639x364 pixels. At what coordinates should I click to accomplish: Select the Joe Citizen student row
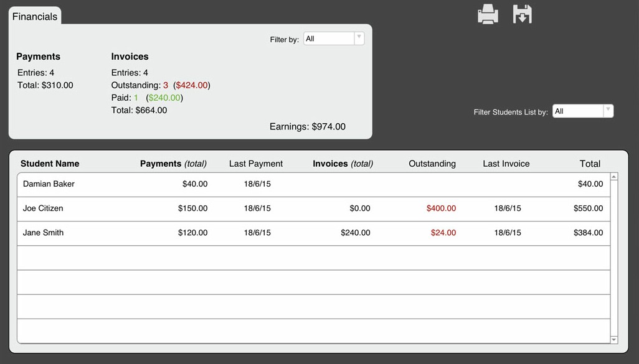click(43, 208)
